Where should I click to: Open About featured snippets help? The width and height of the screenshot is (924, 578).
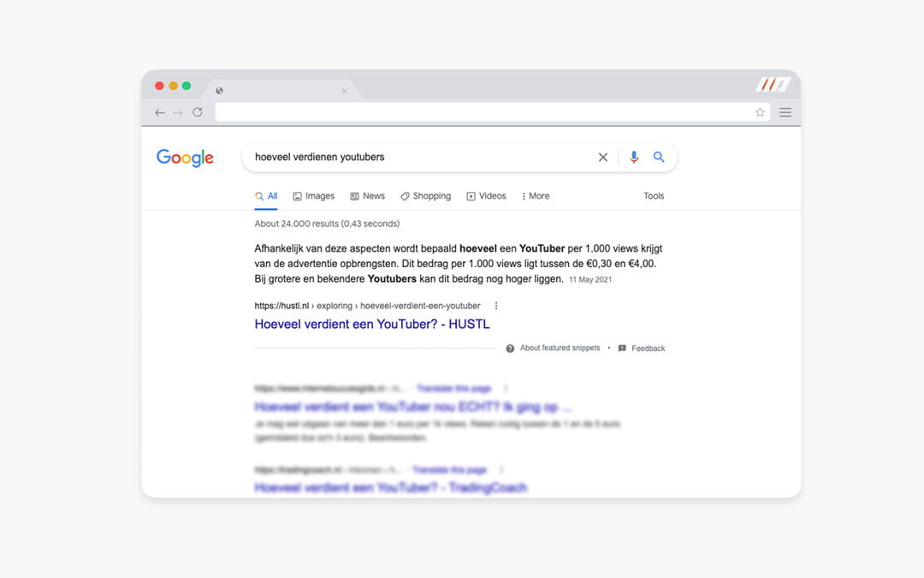tap(560, 348)
